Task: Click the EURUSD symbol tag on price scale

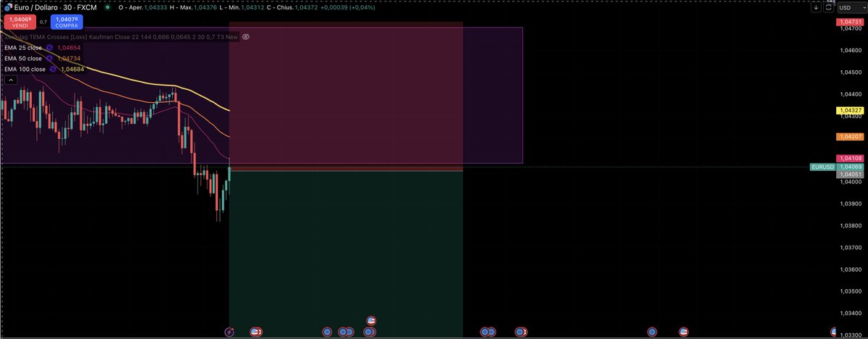Action: 822,167
